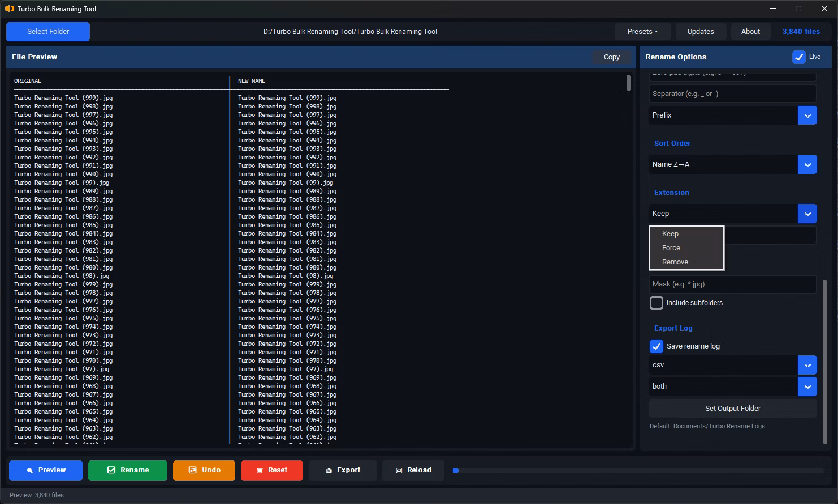Open the csv log format dropdown

click(x=807, y=365)
